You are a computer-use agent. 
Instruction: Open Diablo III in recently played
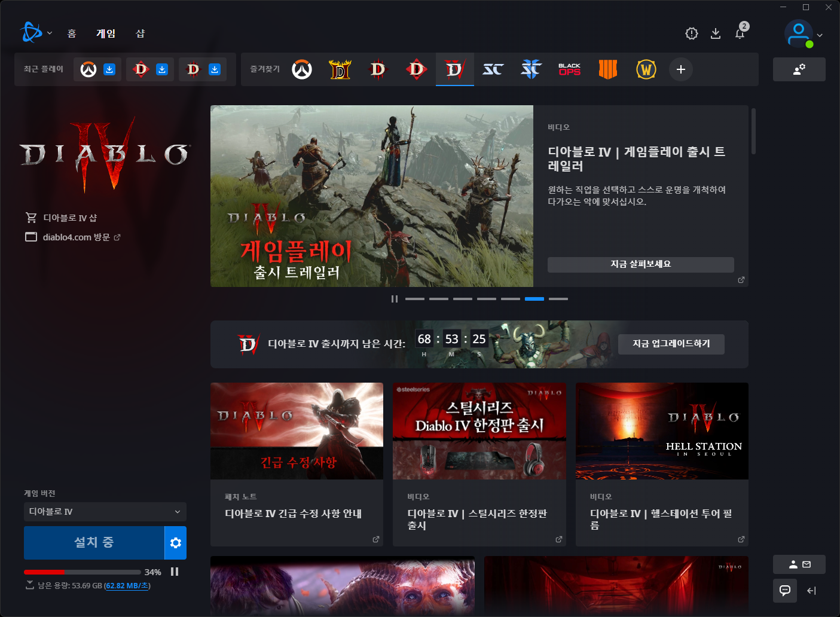point(141,69)
